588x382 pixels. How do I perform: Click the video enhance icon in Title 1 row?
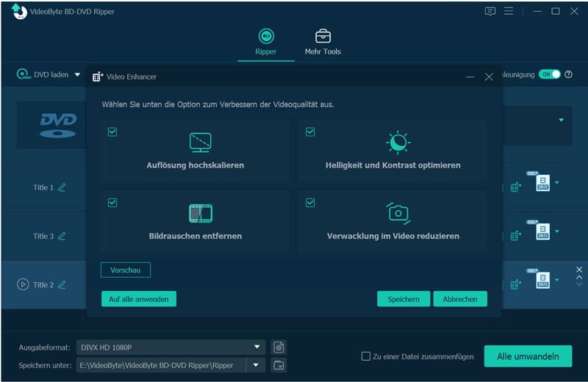pyautogui.click(x=516, y=187)
